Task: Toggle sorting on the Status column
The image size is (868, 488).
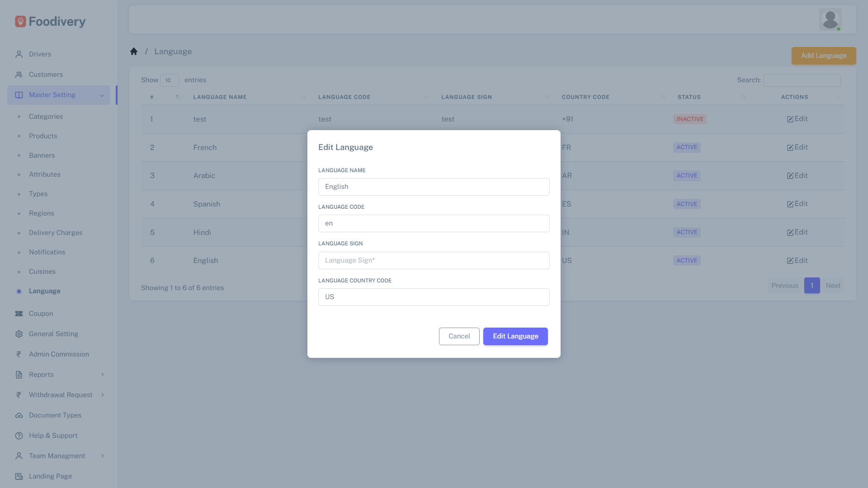Action: click(x=743, y=97)
